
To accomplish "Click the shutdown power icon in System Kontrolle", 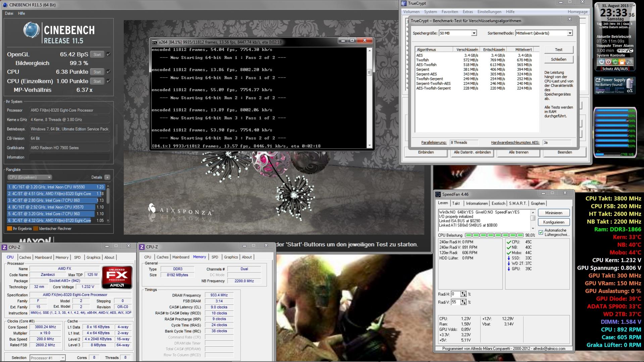I will click(601, 62).
